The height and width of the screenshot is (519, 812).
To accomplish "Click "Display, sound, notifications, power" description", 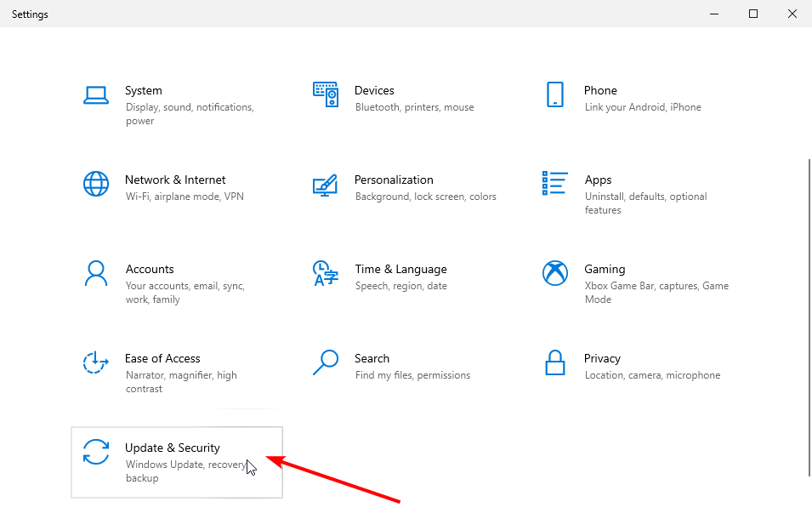I will pyautogui.click(x=190, y=114).
